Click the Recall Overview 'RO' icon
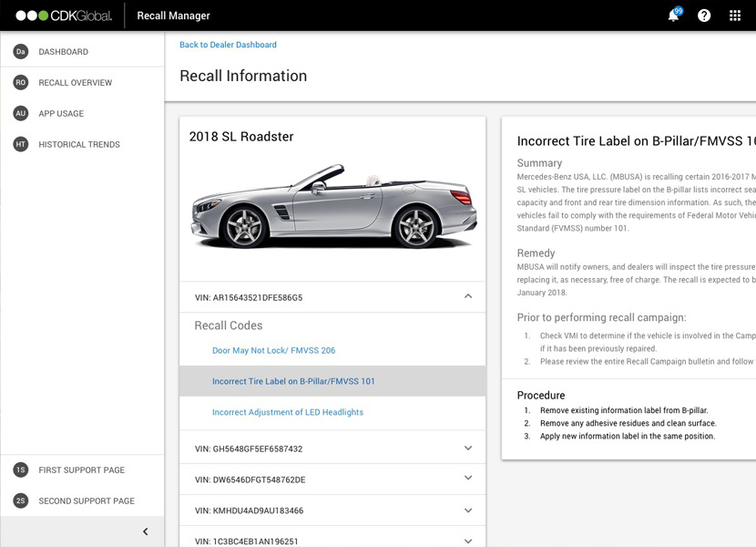 [x=21, y=83]
